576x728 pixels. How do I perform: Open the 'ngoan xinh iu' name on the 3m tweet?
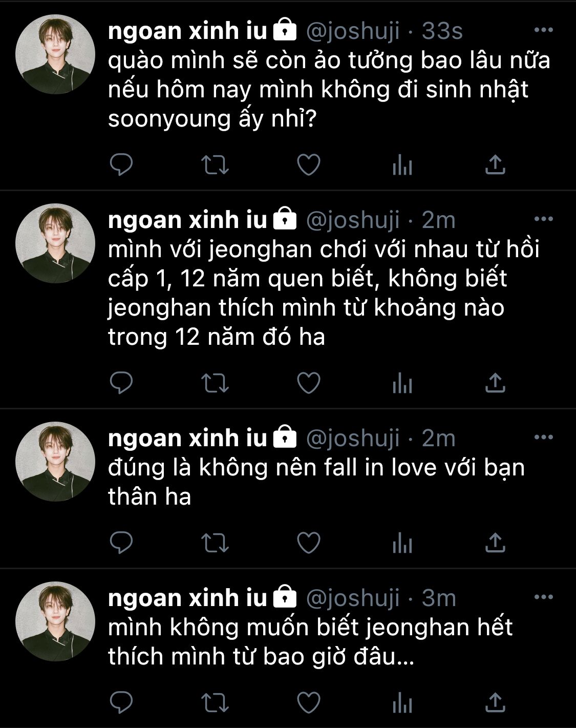[188, 598]
